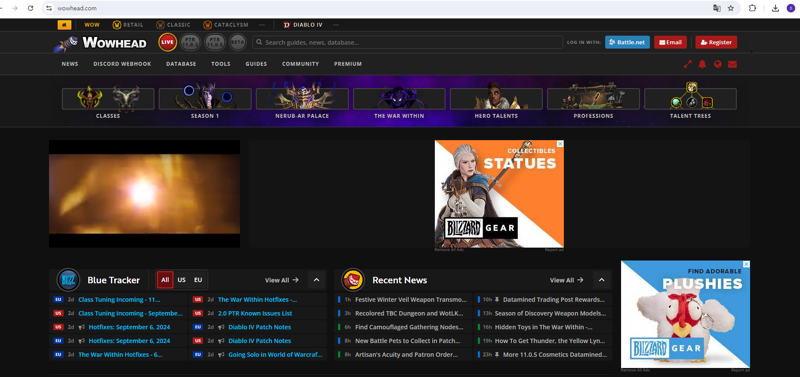Click the Blizzard Gear Statues ad
800x377 pixels.
click(499, 194)
